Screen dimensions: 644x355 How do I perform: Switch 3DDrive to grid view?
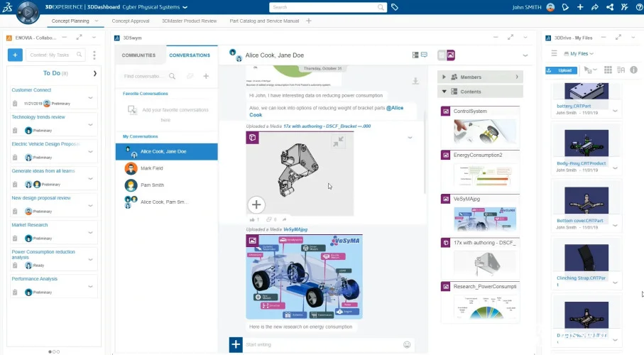coord(607,70)
